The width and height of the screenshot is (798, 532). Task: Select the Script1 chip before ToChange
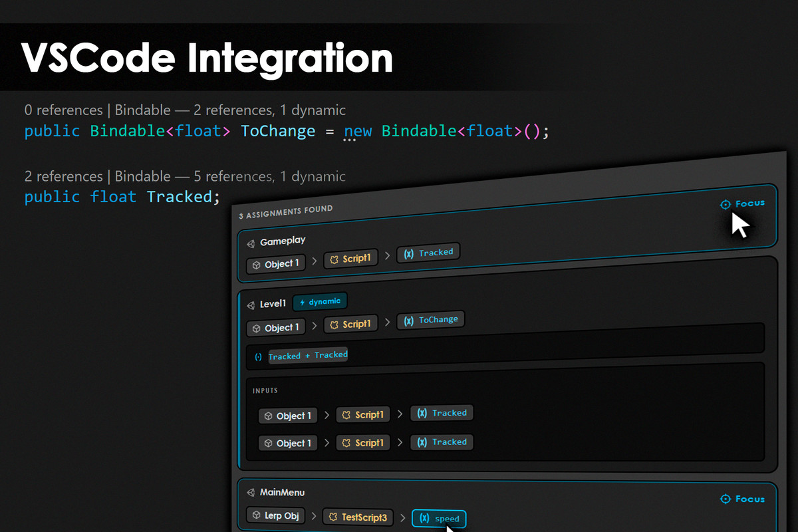pos(350,324)
